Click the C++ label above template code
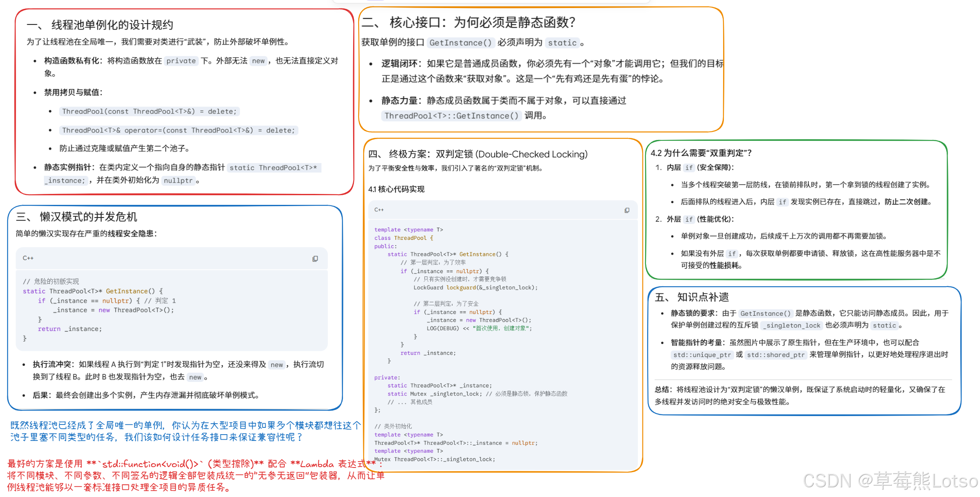This screenshot has height=497, width=980. coord(379,210)
